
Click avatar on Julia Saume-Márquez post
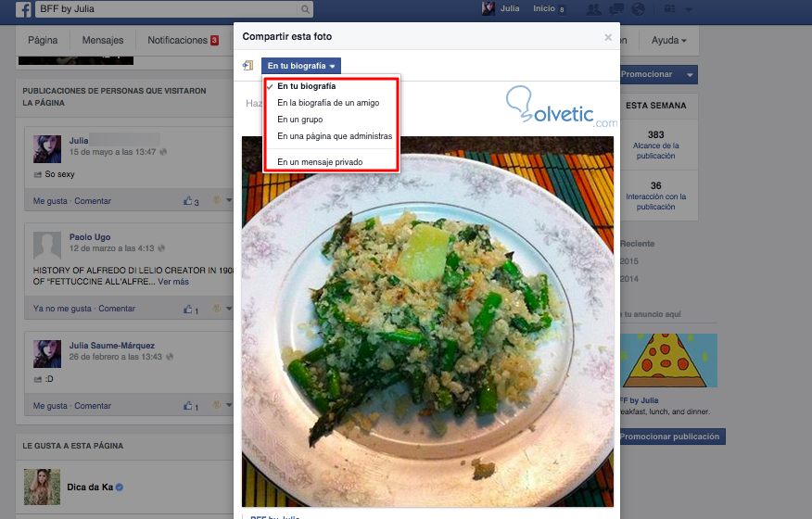[x=47, y=354]
